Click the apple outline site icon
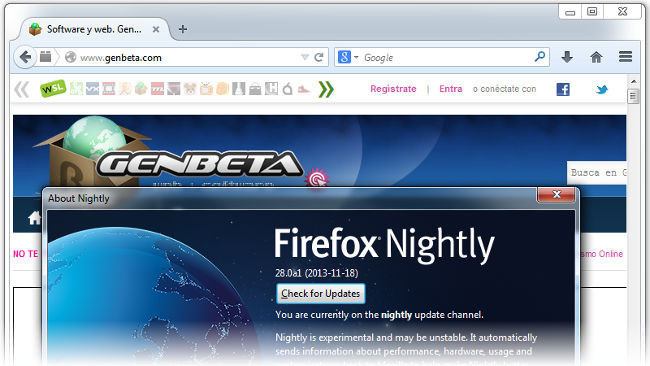This screenshot has height=366, width=650. click(x=288, y=88)
